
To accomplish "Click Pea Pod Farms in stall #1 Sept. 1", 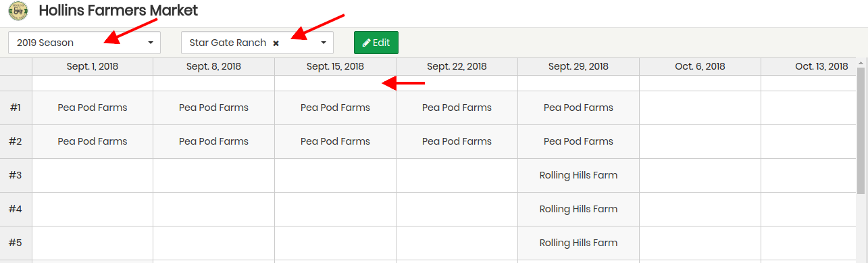I will [x=93, y=107].
